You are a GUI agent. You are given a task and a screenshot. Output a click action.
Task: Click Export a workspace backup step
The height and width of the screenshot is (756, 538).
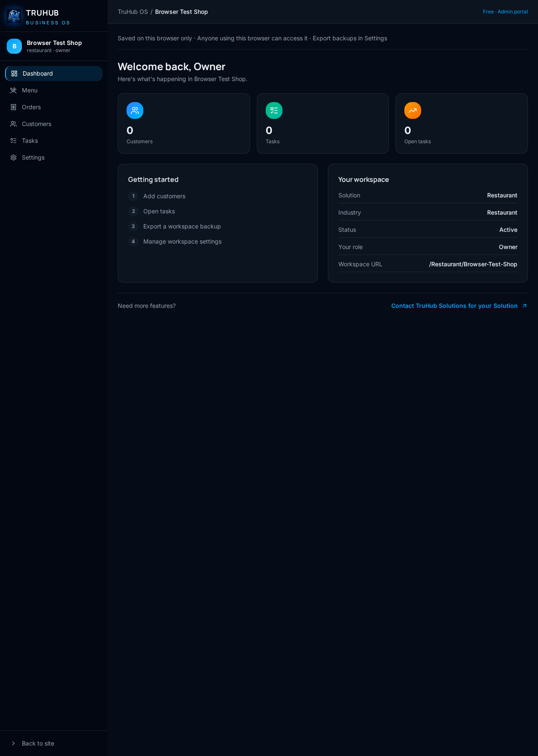click(x=182, y=226)
